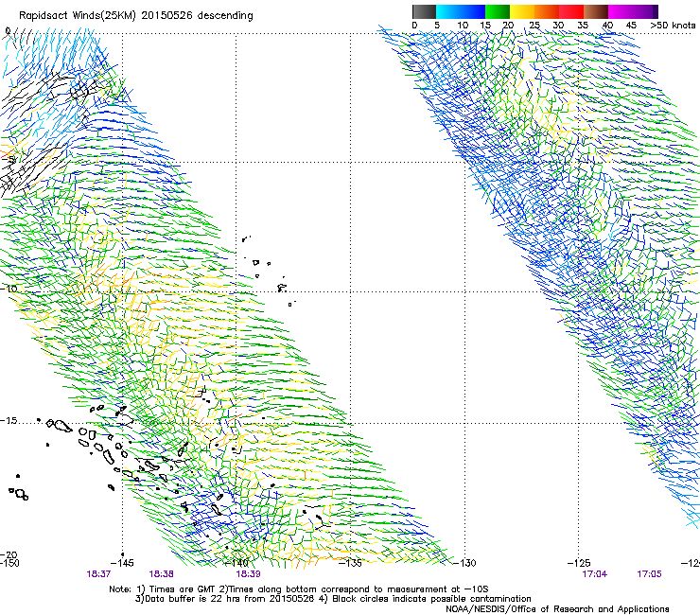Click the -150 longitude axis label
The height and width of the screenshot is (615, 700).
click(9, 563)
